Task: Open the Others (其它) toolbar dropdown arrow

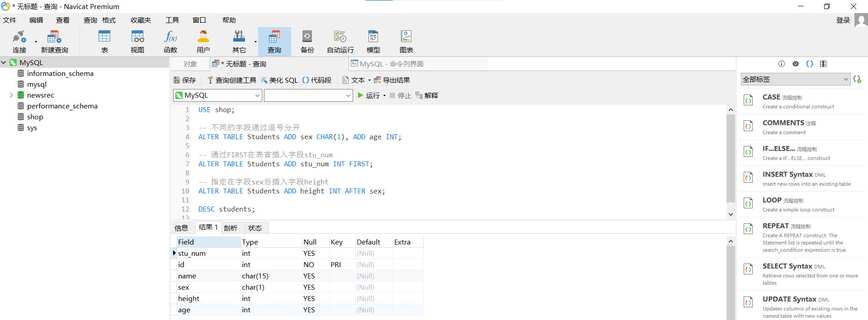Action: point(255,42)
